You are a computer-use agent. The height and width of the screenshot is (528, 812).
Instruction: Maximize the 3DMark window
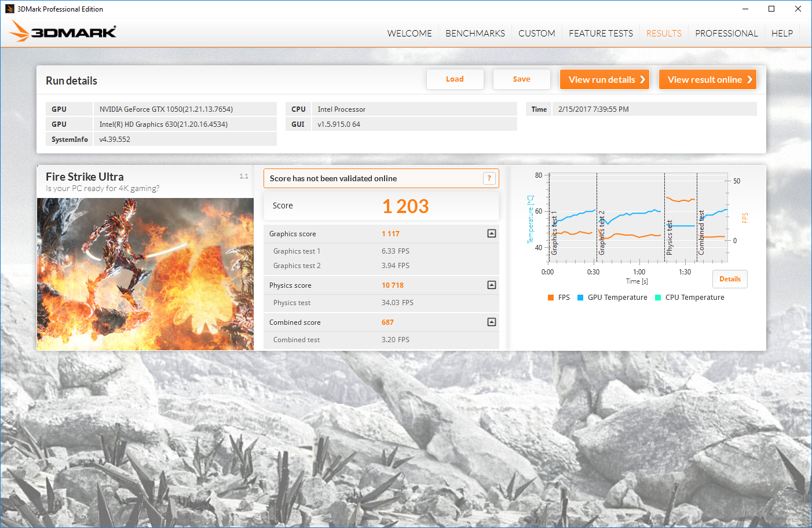point(771,9)
